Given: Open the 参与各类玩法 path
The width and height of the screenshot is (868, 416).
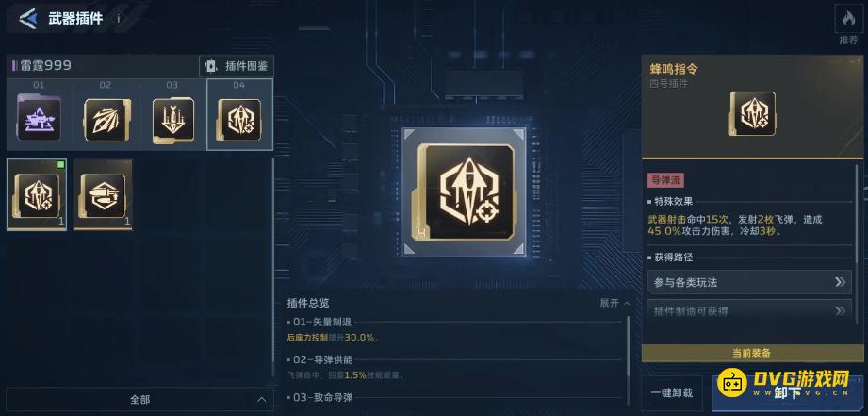Looking at the screenshot, I should [749, 282].
